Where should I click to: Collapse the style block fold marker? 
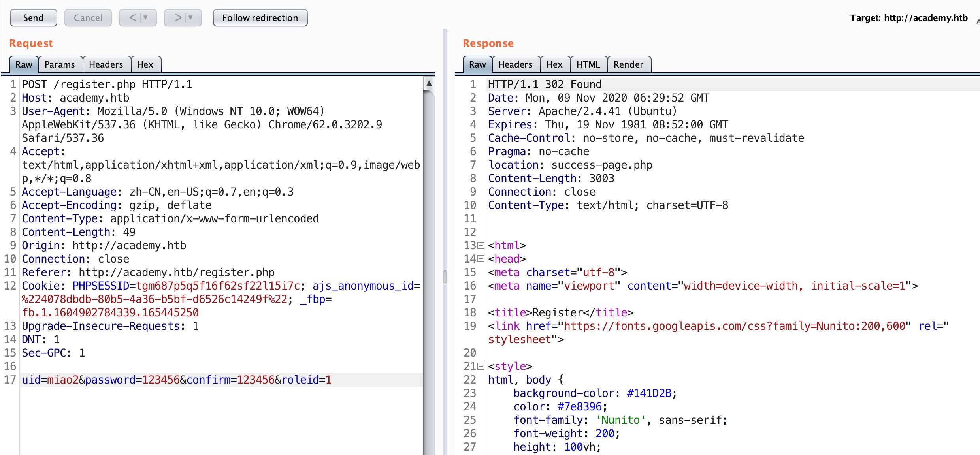click(x=481, y=367)
